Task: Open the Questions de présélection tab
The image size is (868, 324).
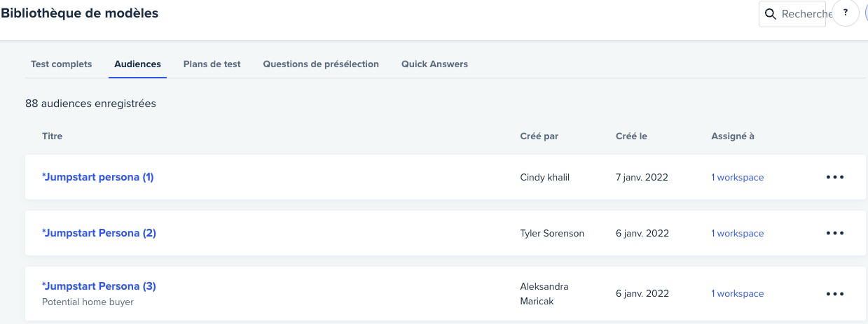Action: pyautogui.click(x=321, y=64)
